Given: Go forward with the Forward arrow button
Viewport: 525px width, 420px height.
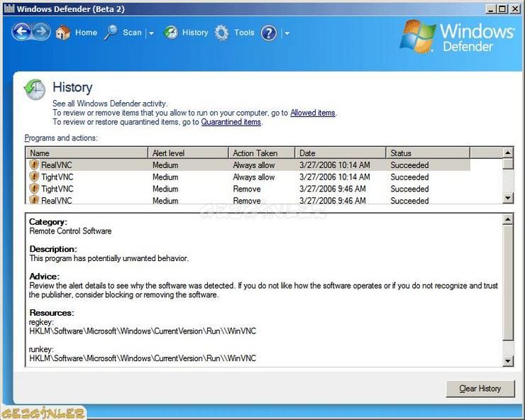Looking at the screenshot, I should (41, 32).
